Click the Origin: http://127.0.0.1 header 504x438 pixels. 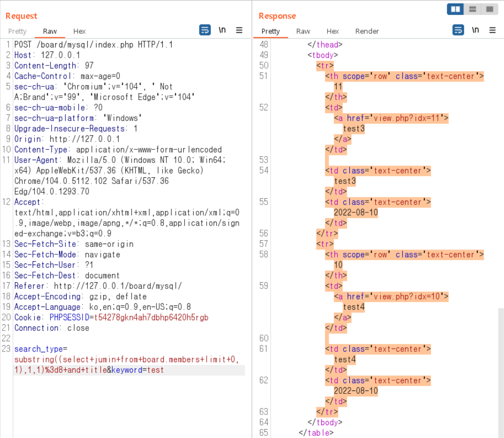click(67, 139)
